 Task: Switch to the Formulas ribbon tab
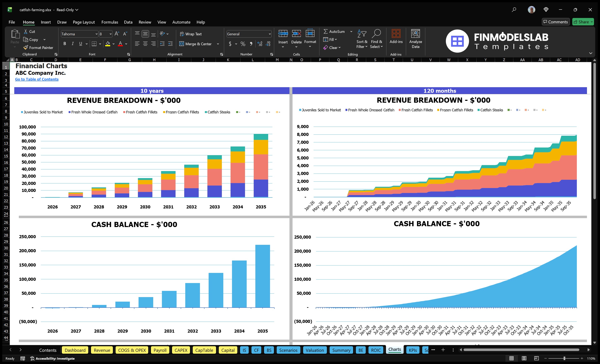pos(110,22)
